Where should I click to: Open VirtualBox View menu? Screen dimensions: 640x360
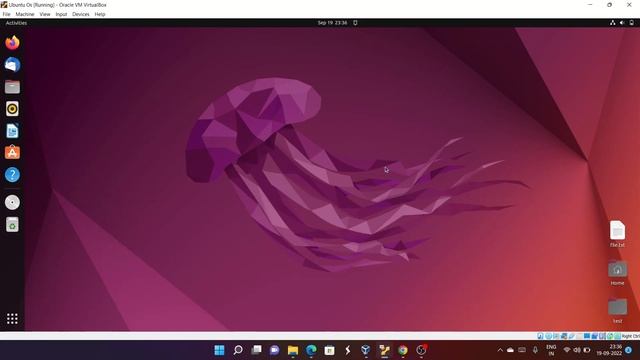45,14
